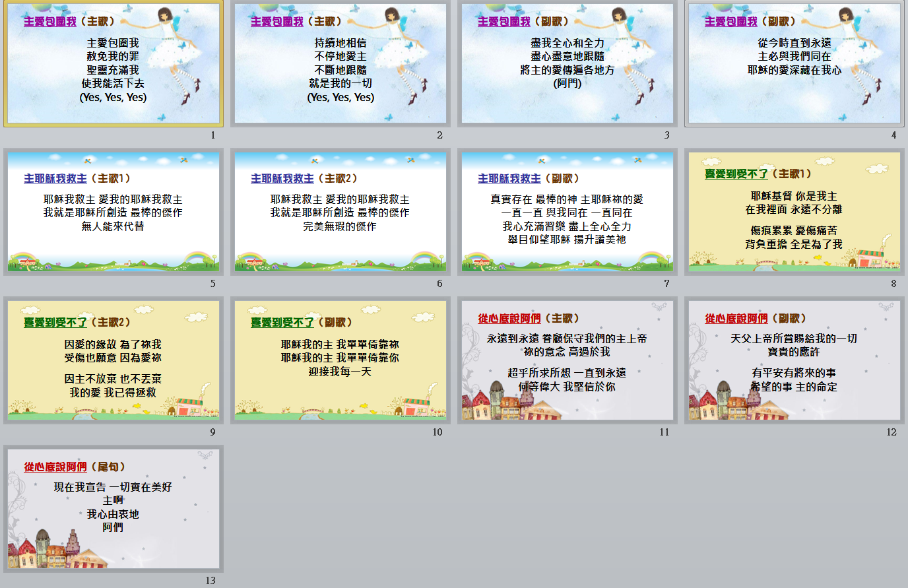Image resolution: width=908 pixels, height=588 pixels.
Task: Open slide 3 主愛包圍我 (副歌) with 盡我全心和全力
Action: (x=567, y=64)
